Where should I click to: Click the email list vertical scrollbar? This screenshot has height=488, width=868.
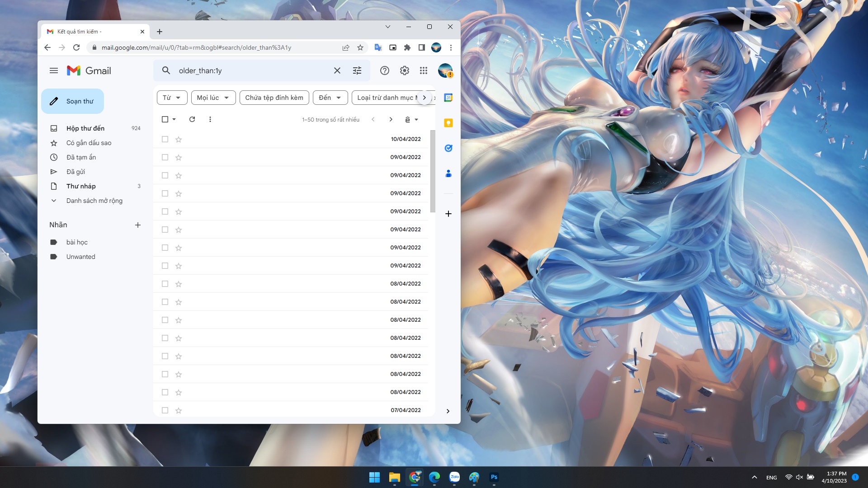click(x=433, y=172)
